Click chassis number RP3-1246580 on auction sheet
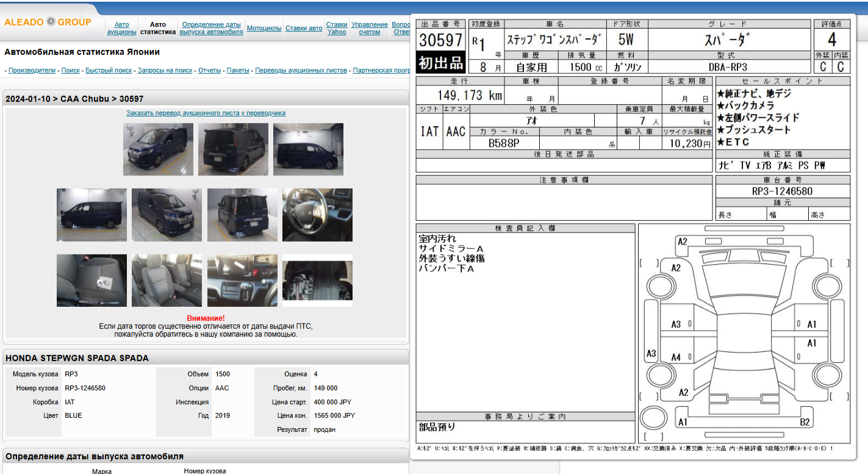 point(782,191)
